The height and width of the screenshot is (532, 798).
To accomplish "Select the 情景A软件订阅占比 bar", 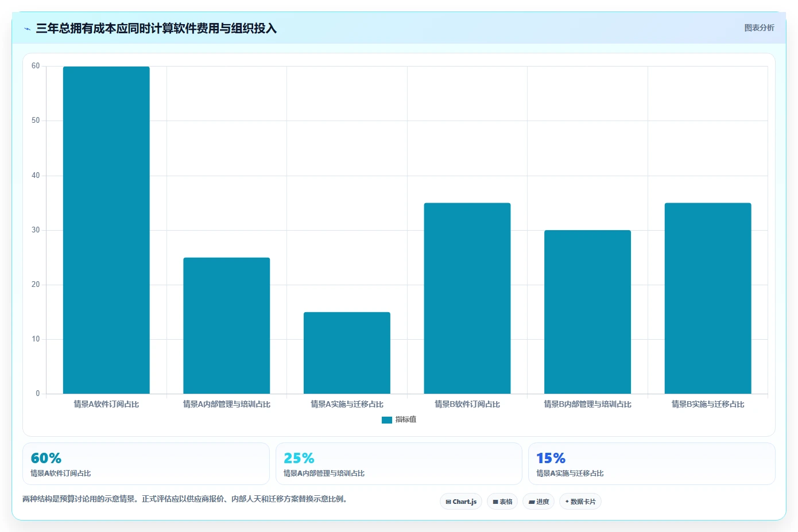I will click(x=106, y=230).
